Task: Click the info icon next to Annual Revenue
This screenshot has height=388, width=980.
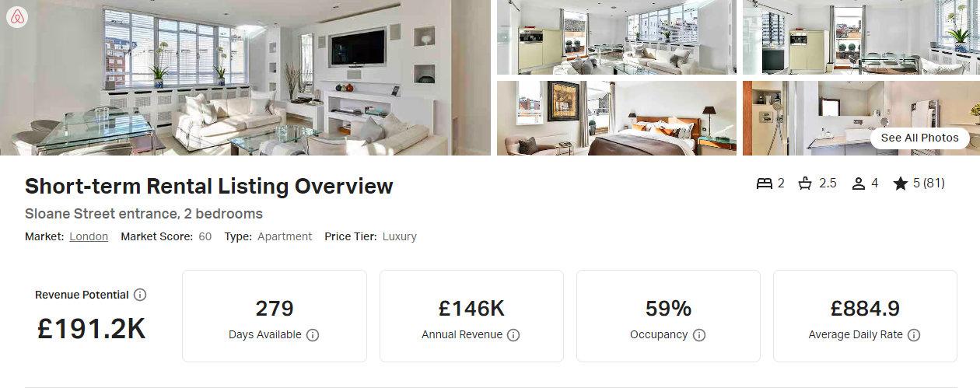Action: coord(513,335)
